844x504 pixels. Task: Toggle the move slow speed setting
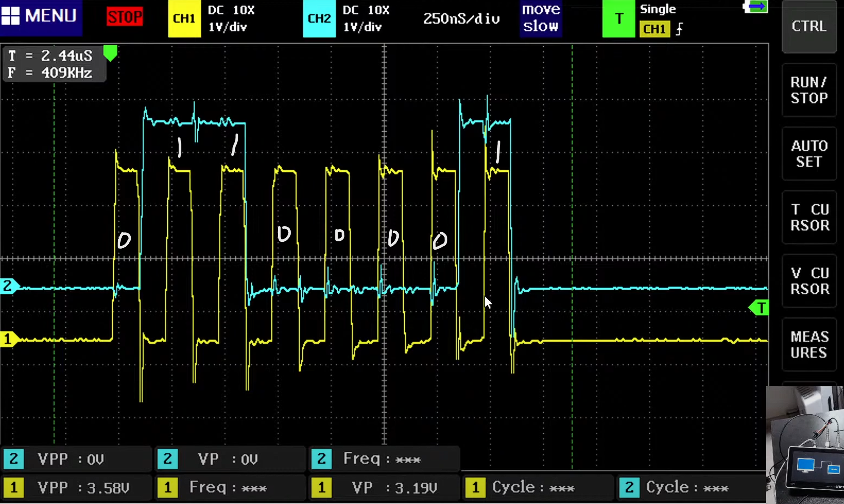[x=541, y=18]
